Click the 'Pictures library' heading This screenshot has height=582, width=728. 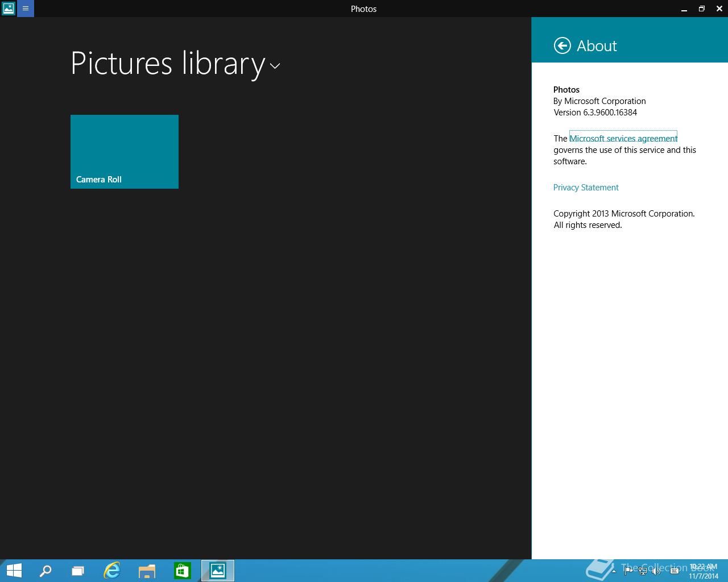tap(168, 63)
